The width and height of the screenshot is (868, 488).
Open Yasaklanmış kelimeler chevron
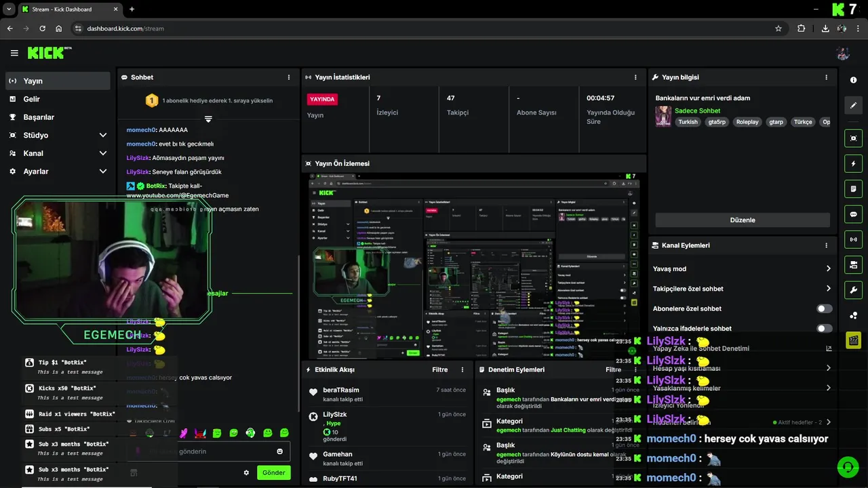[x=828, y=388]
